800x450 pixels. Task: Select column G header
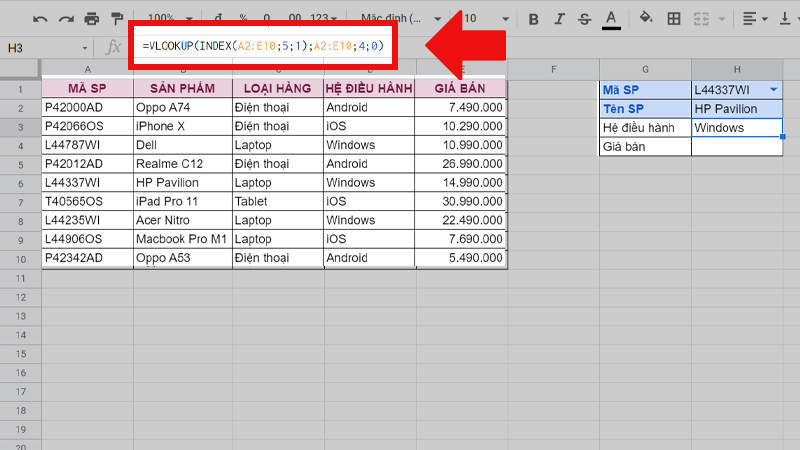[x=645, y=69]
